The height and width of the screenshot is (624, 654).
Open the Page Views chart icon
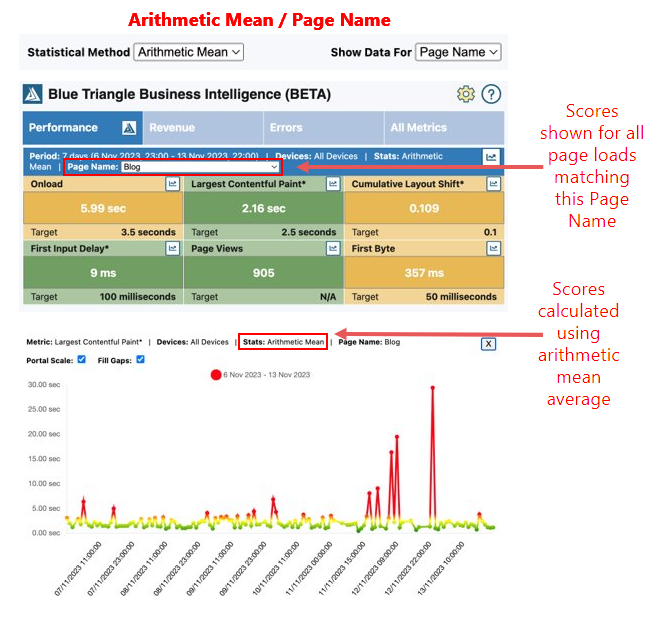coord(333,249)
